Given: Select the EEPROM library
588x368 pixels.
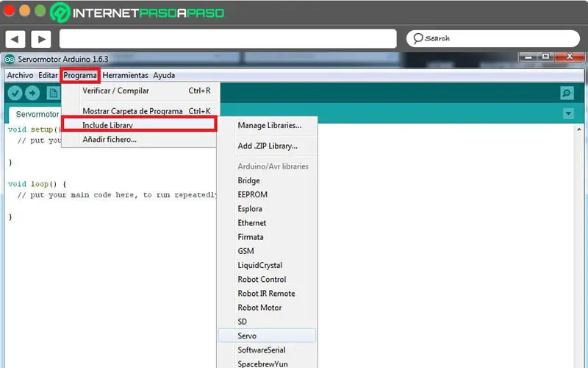Looking at the screenshot, I should (x=268, y=194).
